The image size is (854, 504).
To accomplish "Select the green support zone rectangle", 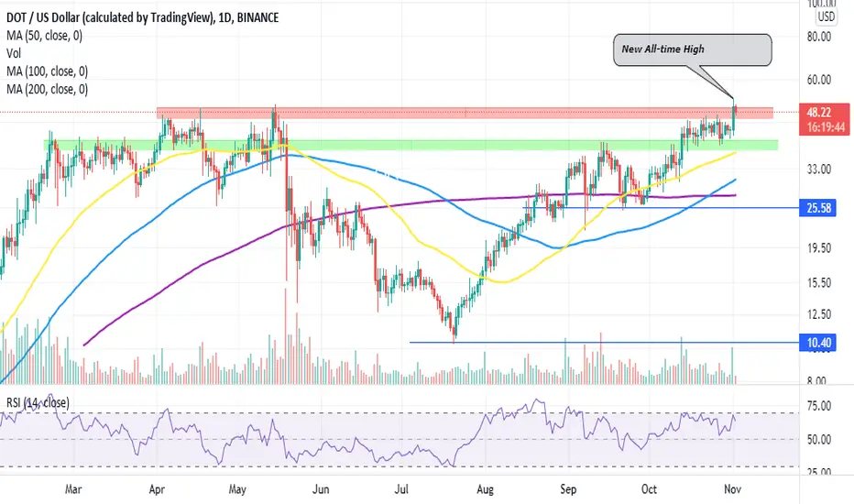I will 411,145.
